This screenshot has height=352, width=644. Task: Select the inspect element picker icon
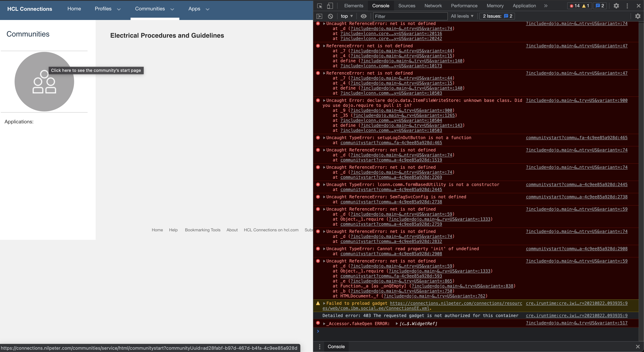tap(320, 6)
